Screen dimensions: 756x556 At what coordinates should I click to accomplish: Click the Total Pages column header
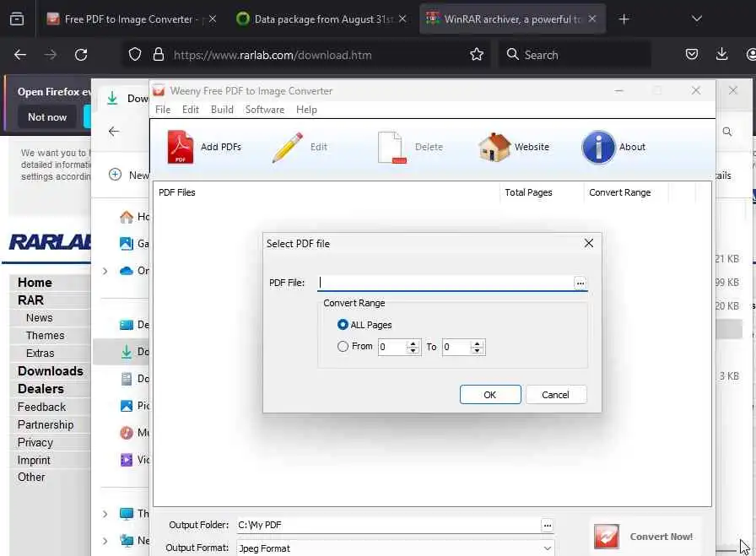point(542,192)
